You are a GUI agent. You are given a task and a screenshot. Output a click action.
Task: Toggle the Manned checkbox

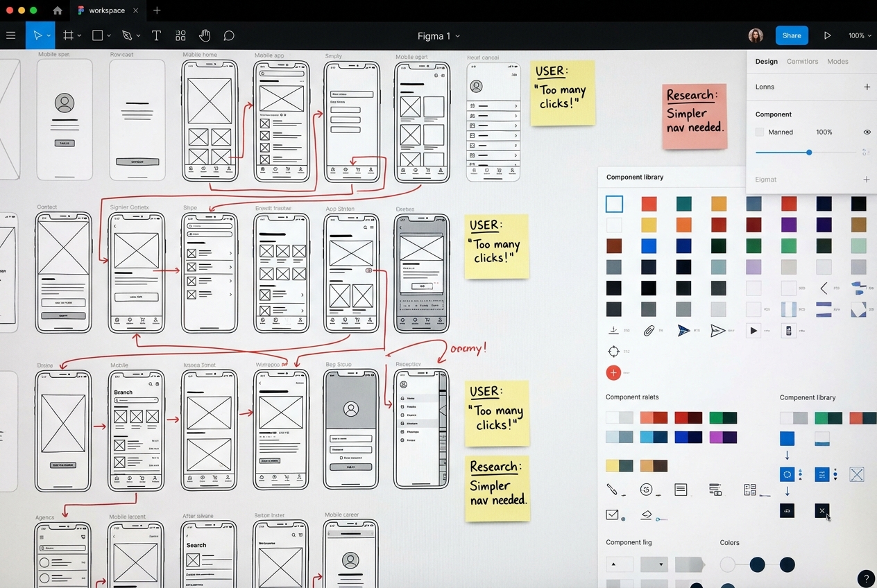(760, 132)
